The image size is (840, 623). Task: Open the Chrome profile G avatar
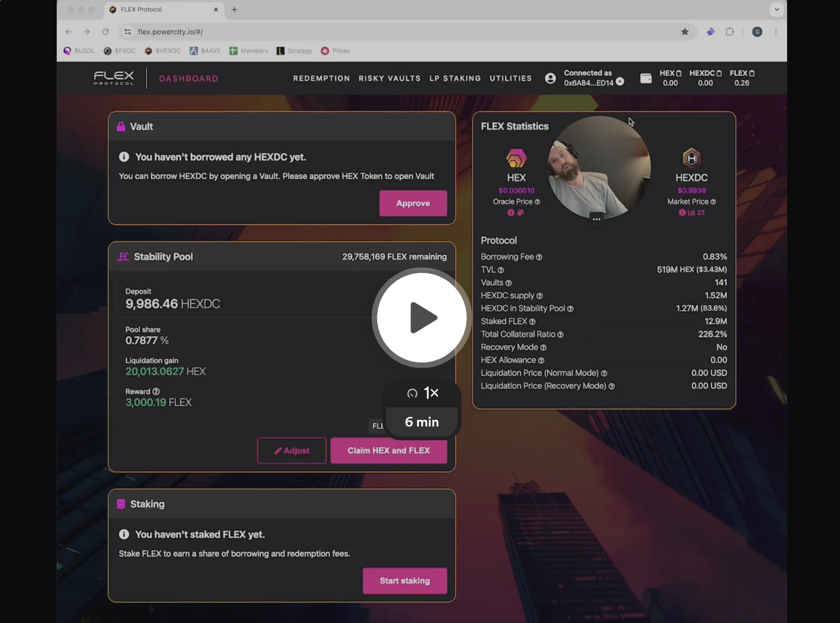tap(757, 31)
